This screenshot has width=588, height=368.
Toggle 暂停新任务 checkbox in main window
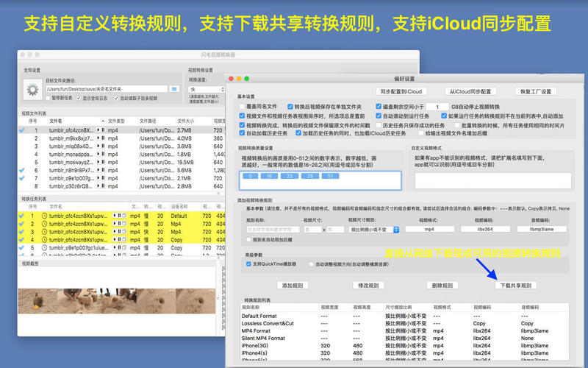pos(48,98)
